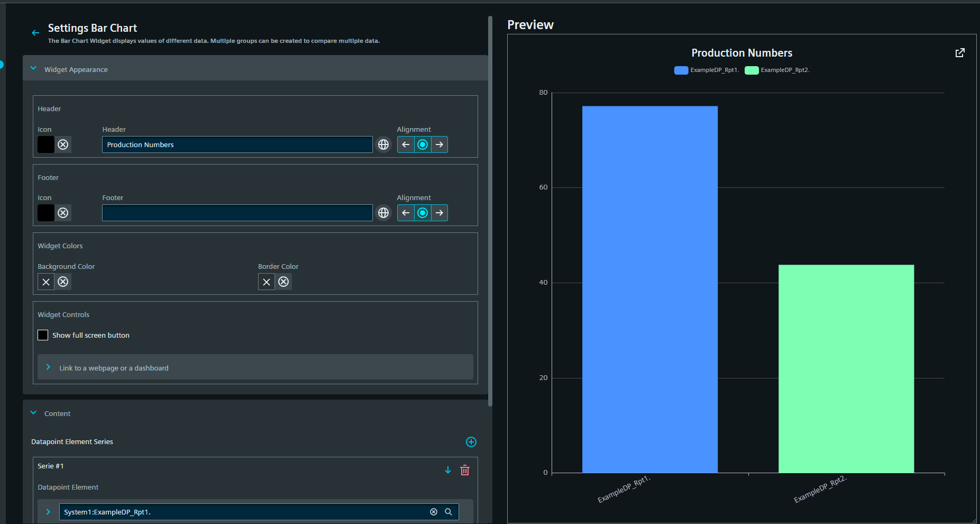Enable the Show full screen button checkbox
This screenshot has width=980, height=524.
(43, 335)
